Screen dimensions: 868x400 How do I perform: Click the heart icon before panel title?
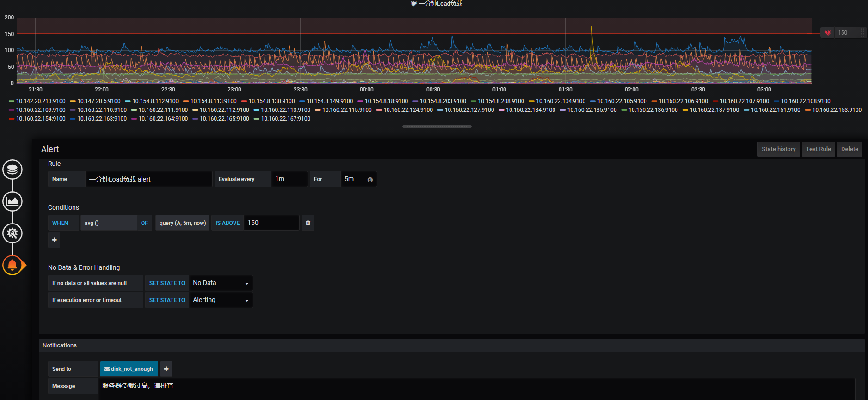(x=413, y=4)
